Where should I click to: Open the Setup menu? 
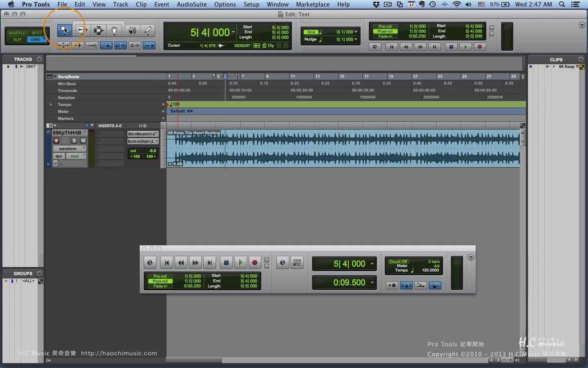tap(252, 4)
